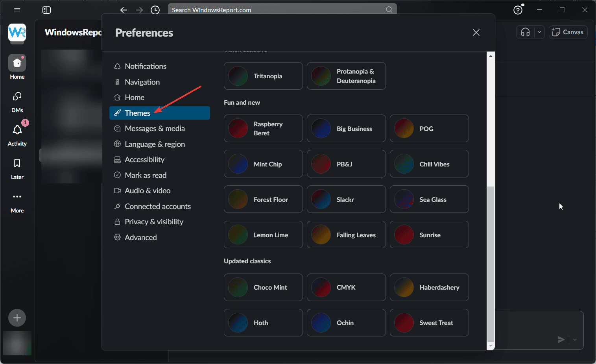Screen dimensions: 596x364
Task: Apply the Big Business theme
Action: 346,128
